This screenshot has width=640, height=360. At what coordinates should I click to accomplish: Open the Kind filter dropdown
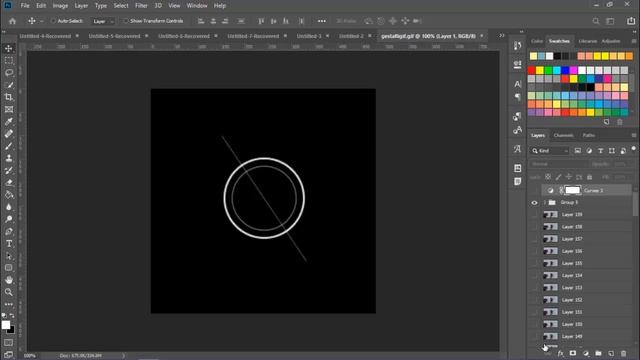[550, 151]
